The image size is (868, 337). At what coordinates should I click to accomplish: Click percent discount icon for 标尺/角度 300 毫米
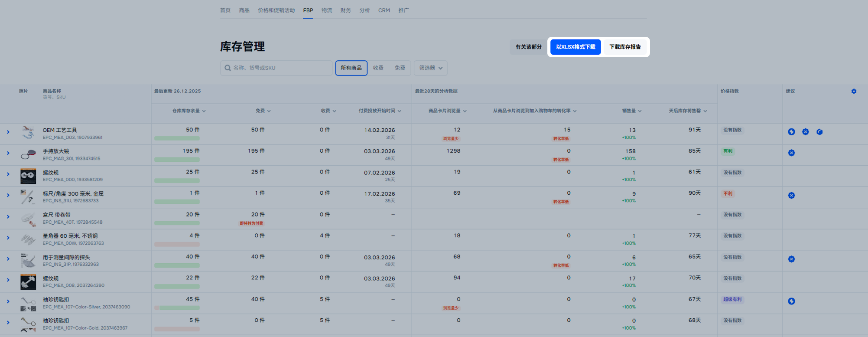pyautogui.click(x=791, y=196)
